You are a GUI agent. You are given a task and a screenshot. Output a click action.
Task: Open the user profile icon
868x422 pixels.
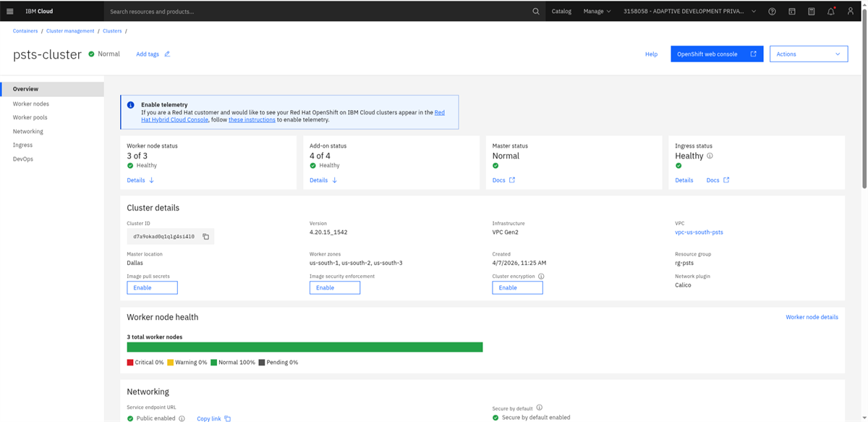851,12
